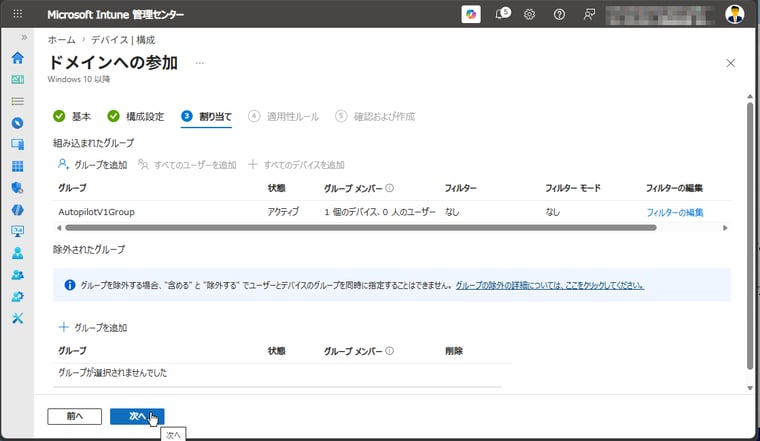Open the ellipsis menu beside the title
The width and height of the screenshot is (760, 441).
200,63
